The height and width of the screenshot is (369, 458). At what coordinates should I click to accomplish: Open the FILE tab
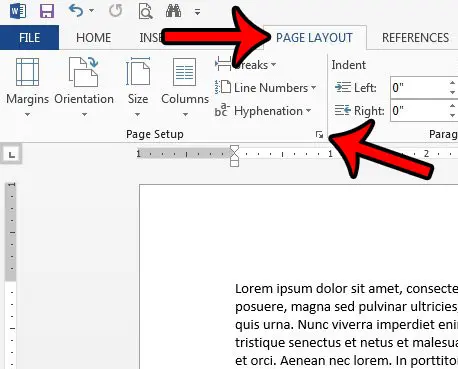[29, 38]
